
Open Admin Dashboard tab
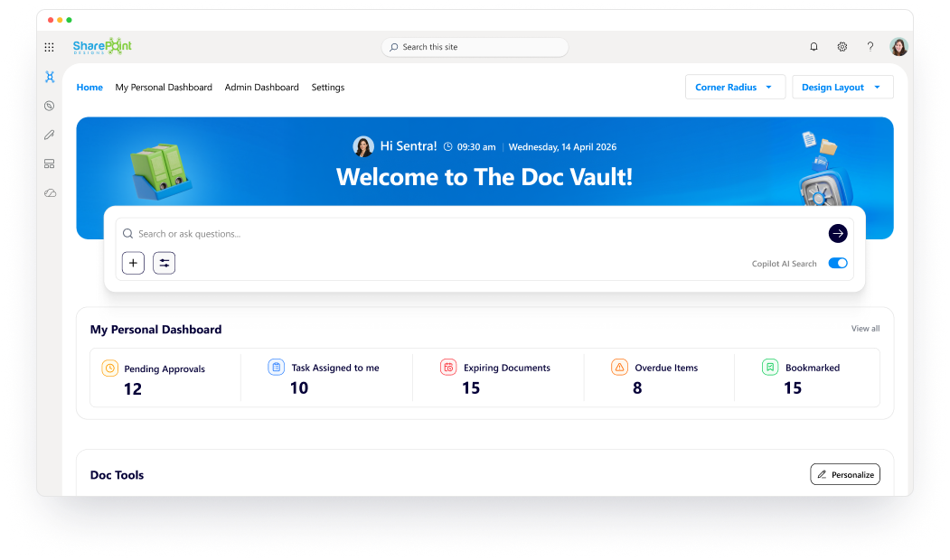(262, 88)
